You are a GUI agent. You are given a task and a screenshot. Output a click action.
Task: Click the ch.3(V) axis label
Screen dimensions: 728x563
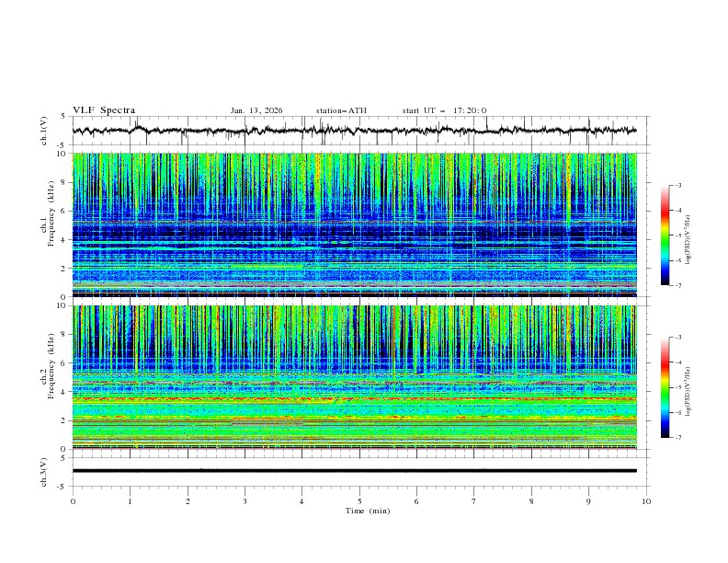(43, 470)
